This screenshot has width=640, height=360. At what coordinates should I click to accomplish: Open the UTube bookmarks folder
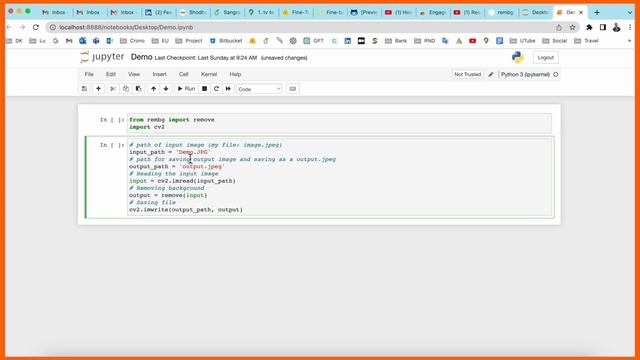(x=522, y=41)
